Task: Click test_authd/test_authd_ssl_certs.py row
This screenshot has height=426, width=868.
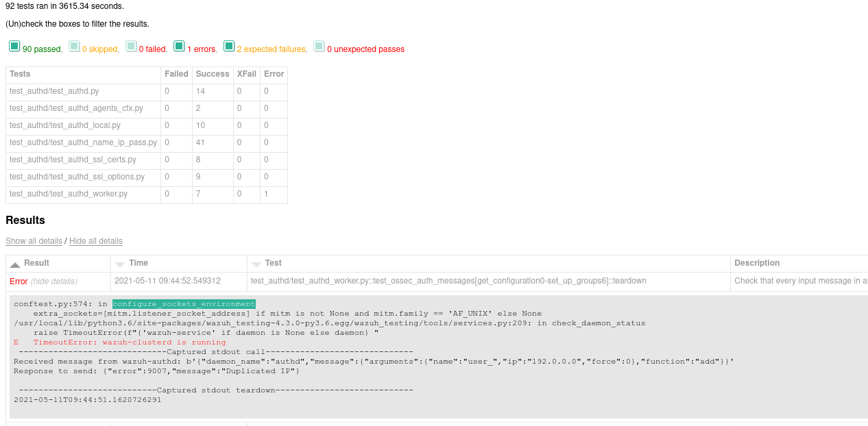Action: 73,160
